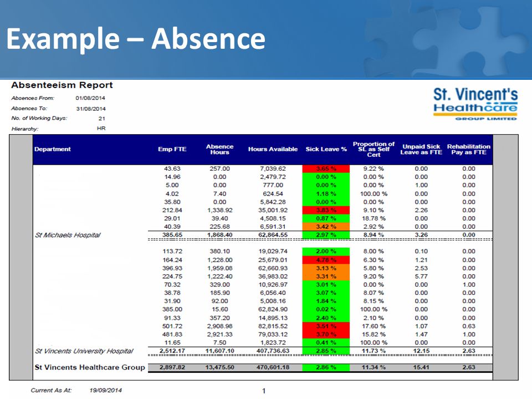Screen dimensions: 532x399
Task: Click the red 3.83 % sick leave cell
Action: pyautogui.click(x=326, y=211)
